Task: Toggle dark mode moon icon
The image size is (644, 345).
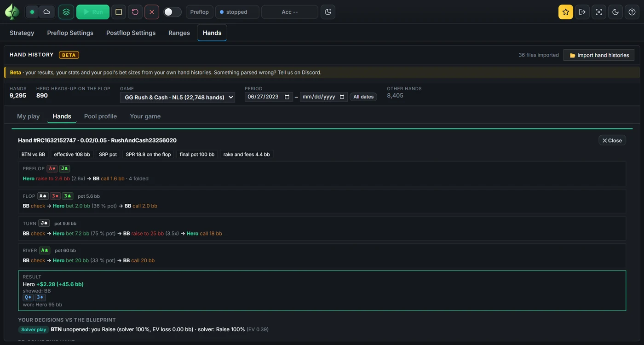Action: [x=615, y=12]
